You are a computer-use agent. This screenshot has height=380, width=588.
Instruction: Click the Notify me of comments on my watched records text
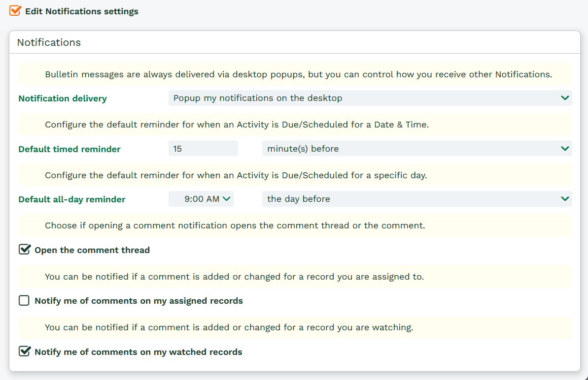[138, 352]
